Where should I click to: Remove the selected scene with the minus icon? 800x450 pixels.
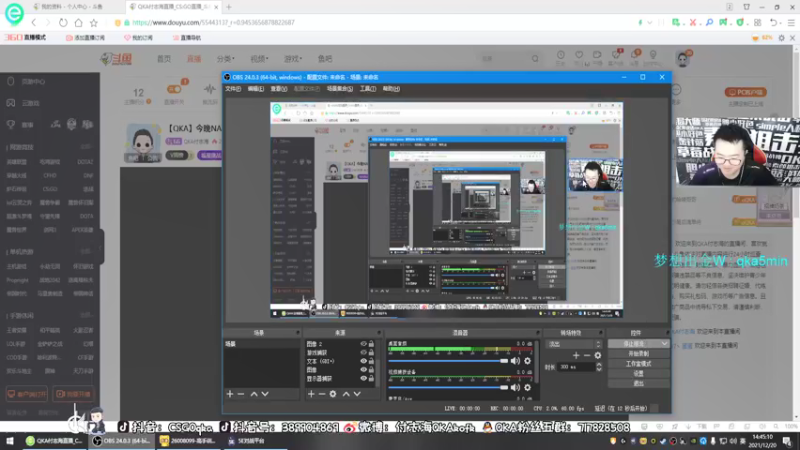point(241,394)
